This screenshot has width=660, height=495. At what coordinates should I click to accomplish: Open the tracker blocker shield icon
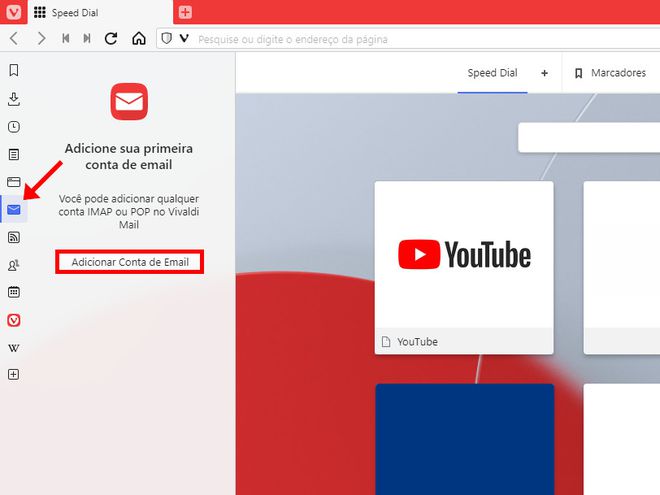[167, 39]
